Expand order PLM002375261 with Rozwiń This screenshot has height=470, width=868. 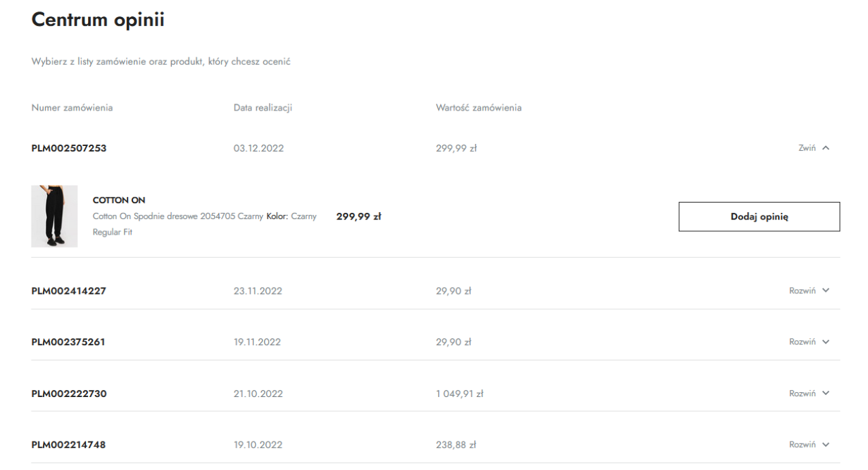[x=809, y=342]
